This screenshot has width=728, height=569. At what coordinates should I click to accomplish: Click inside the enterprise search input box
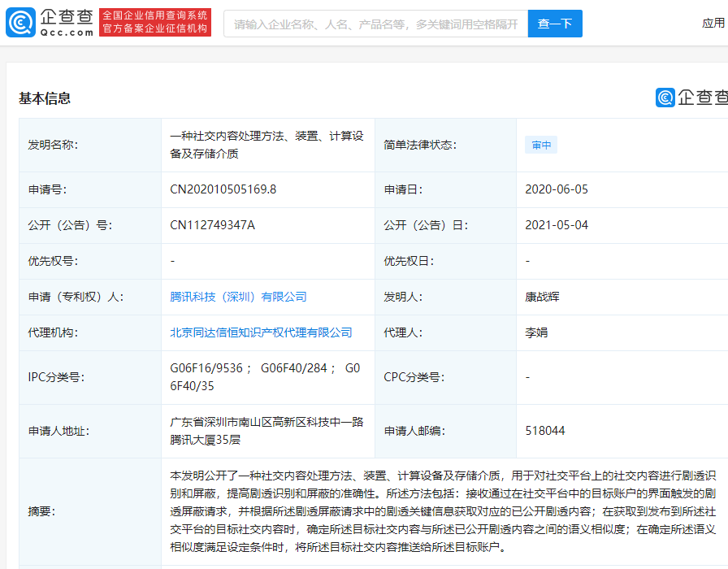[x=366, y=24]
